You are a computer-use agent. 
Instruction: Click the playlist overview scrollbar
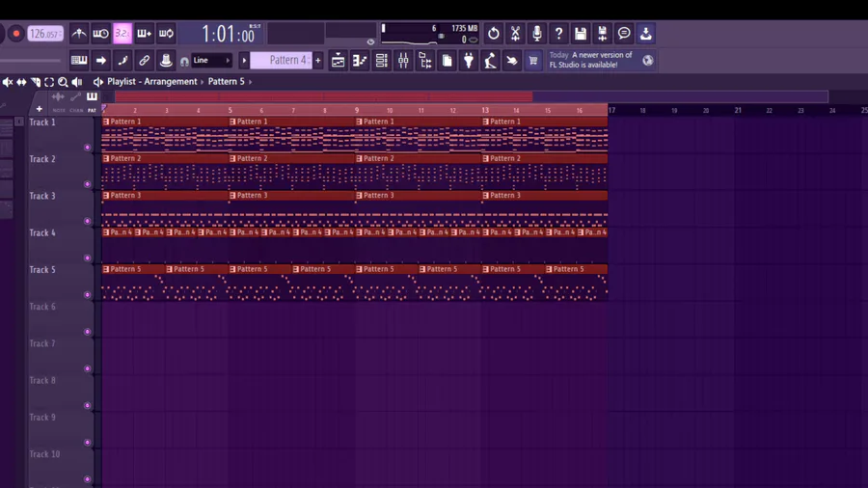(471, 96)
